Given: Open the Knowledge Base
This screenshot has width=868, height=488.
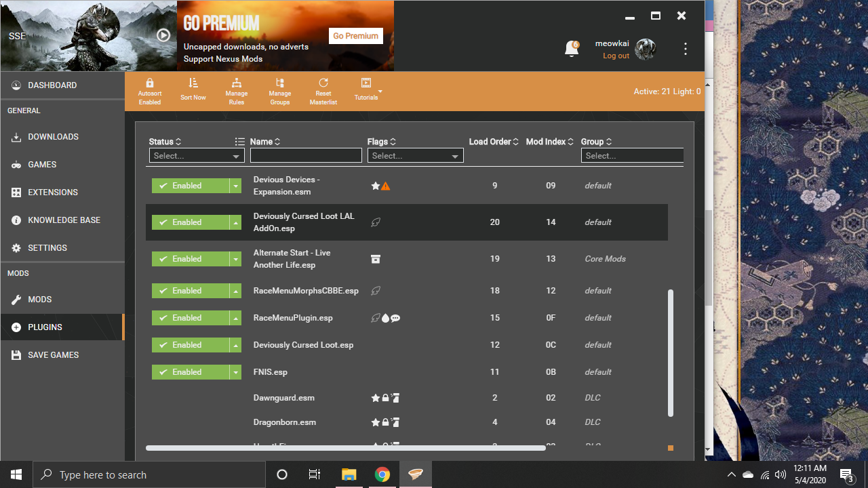Looking at the screenshot, I should (x=62, y=220).
